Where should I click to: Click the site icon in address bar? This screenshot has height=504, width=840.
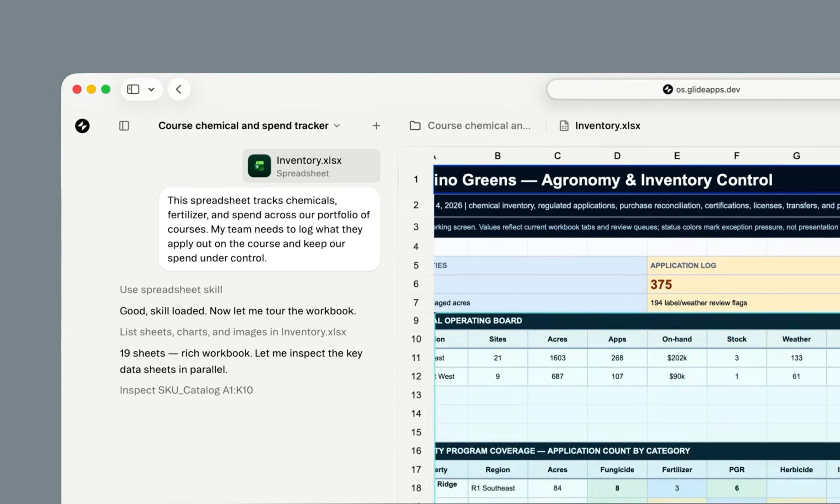[x=668, y=89]
